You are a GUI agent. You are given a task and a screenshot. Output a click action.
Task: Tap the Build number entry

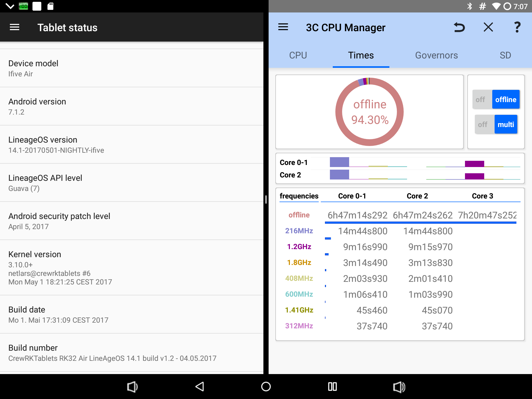pos(132,353)
